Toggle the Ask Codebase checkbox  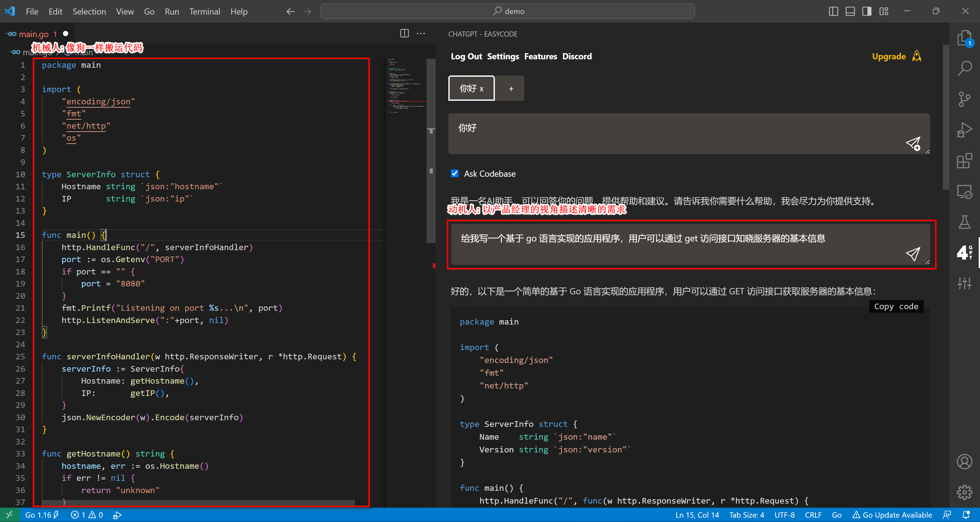(454, 173)
